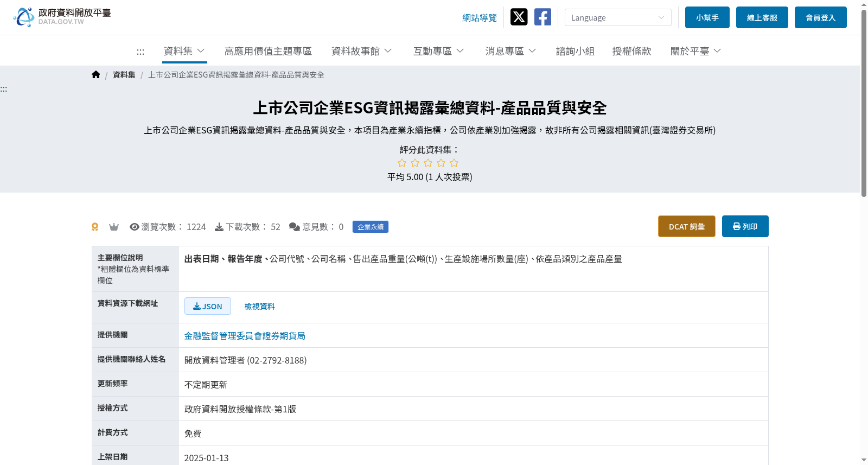The width and height of the screenshot is (868, 465).
Task: Open the 檢視資料 link
Action: 259,307
